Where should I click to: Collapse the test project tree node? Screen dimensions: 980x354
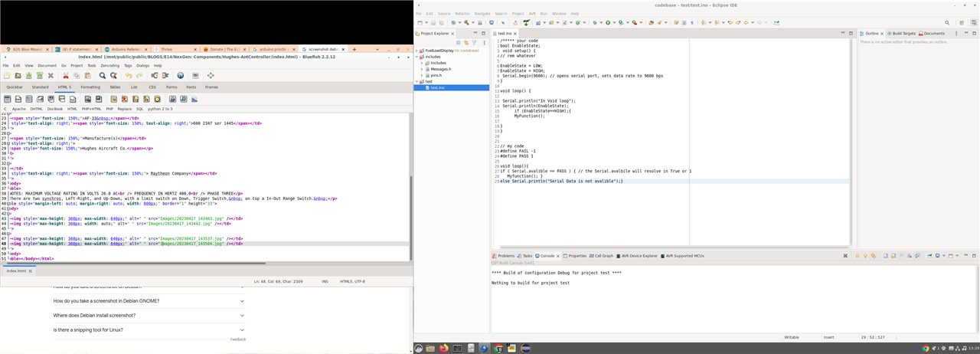(x=417, y=81)
